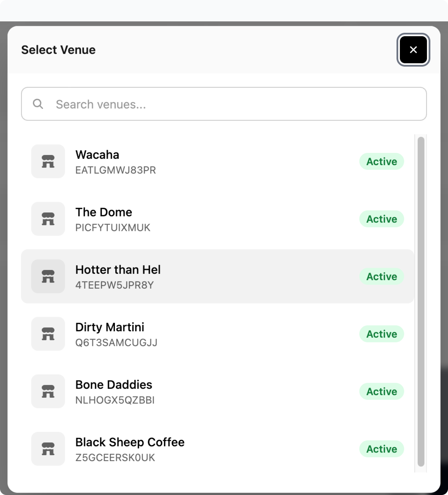
Task: Choose The Dome venue name
Action: click(x=104, y=212)
